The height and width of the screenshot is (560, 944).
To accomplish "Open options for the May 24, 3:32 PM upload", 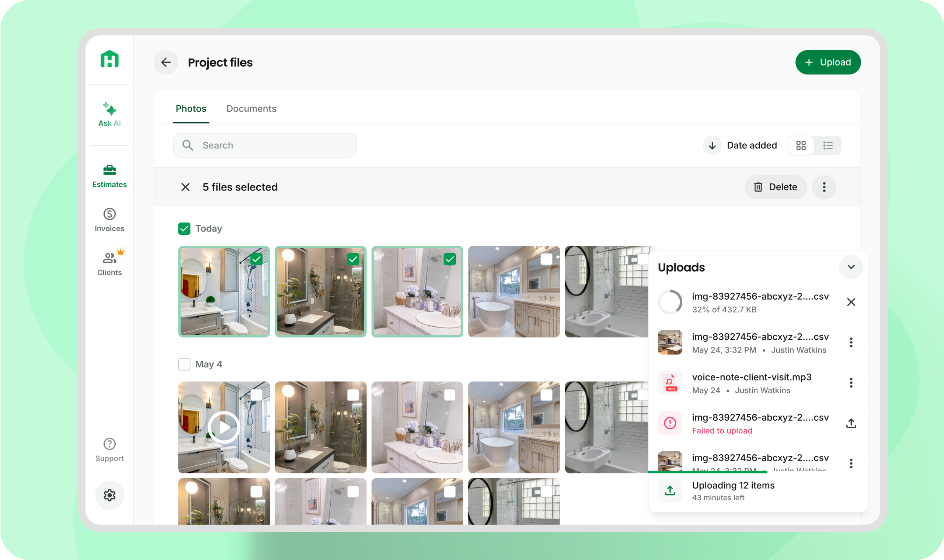I will [x=851, y=343].
